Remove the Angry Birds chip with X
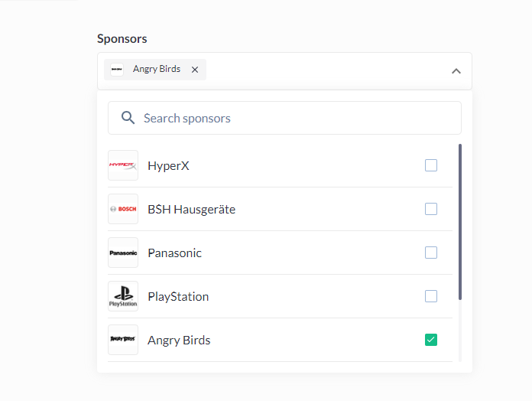This screenshot has width=532, height=401. (x=195, y=70)
